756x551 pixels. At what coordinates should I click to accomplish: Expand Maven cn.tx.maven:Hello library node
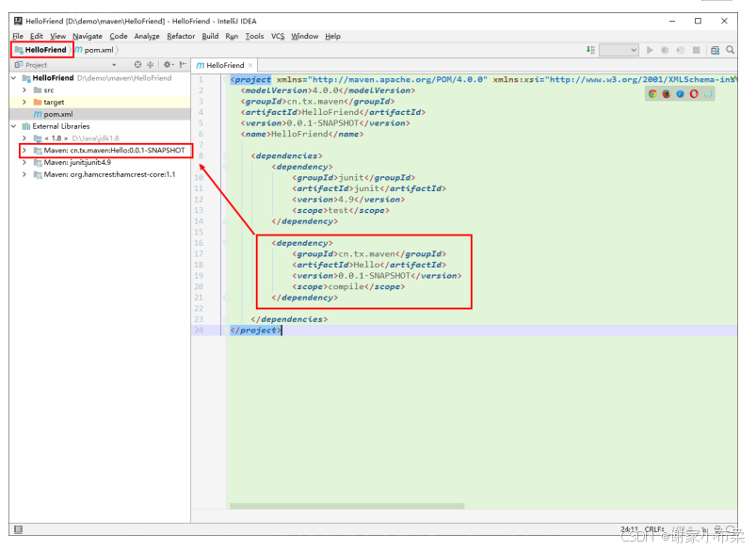pos(24,151)
